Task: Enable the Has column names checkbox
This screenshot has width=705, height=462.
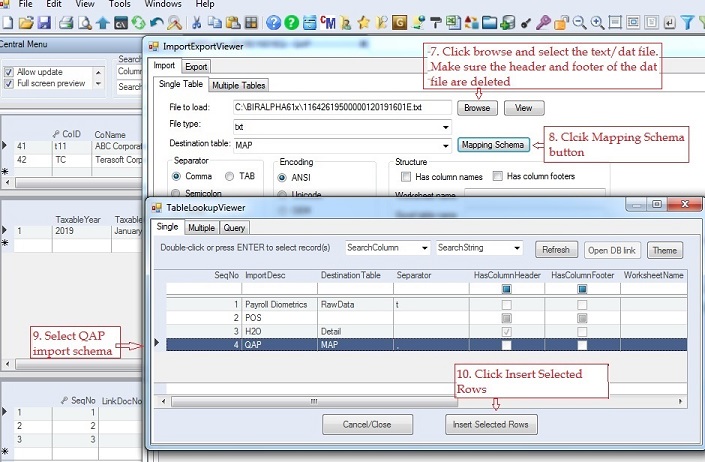Action: pos(406,177)
